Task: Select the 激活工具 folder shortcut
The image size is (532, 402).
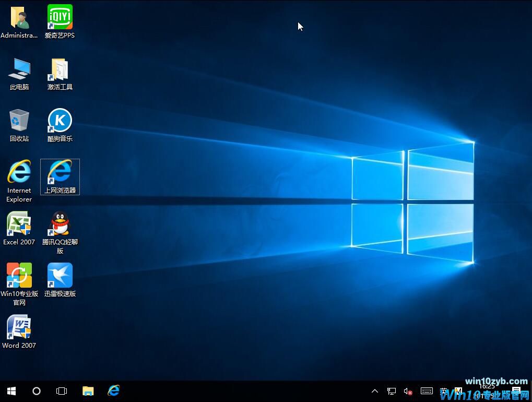Action: point(60,69)
